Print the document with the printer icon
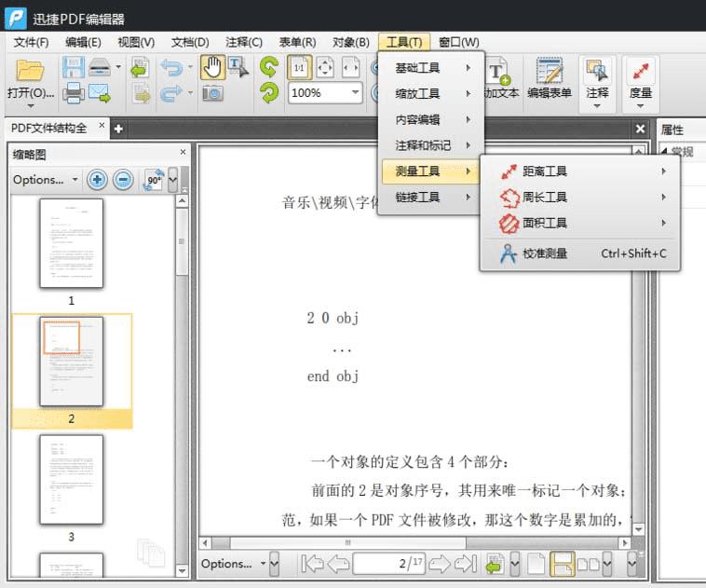The width and height of the screenshot is (706, 588). [74, 93]
